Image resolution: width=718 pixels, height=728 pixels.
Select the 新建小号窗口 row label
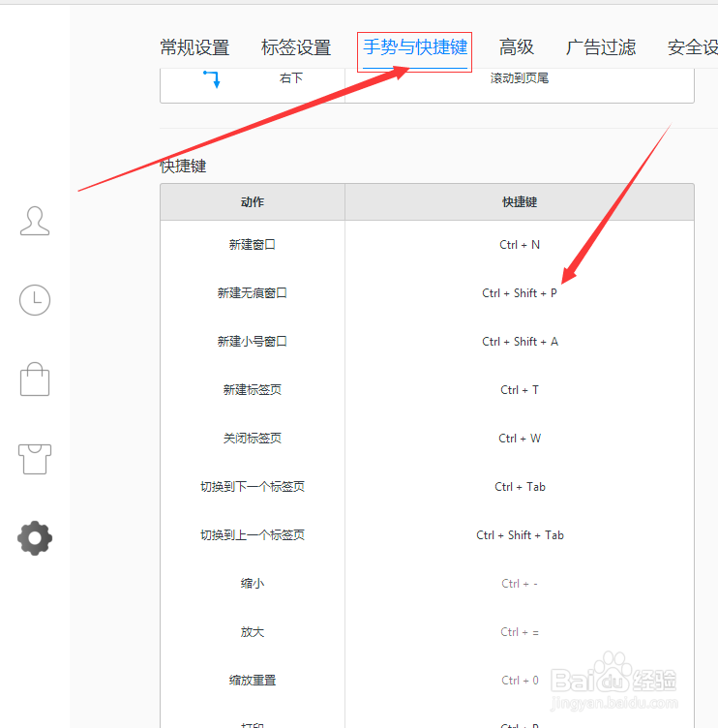click(x=253, y=341)
